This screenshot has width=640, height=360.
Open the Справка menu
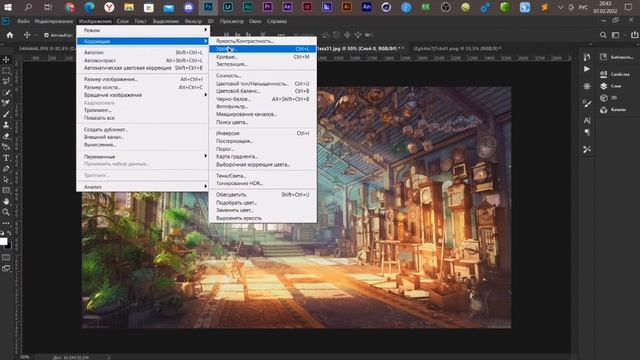click(x=277, y=21)
